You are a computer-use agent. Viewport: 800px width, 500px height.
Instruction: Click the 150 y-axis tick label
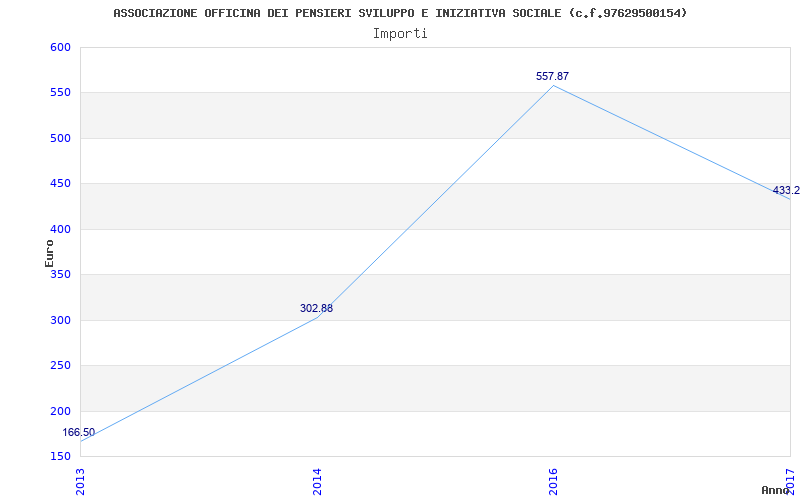coord(60,456)
